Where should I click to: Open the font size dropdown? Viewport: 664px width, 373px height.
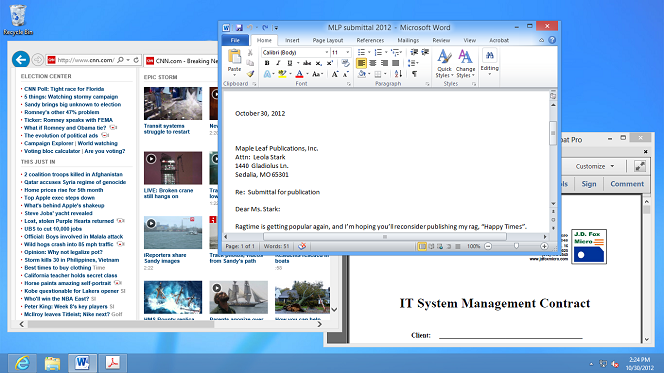coord(348,52)
